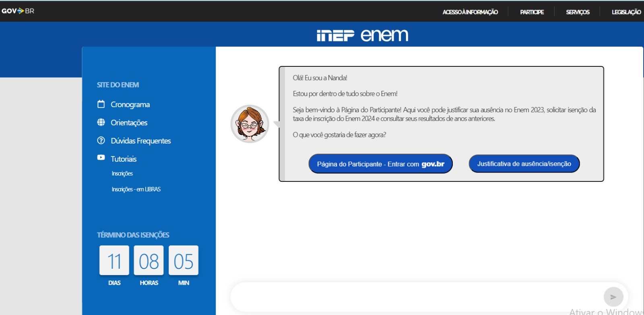This screenshot has width=644, height=315.
Task: Open the Serviços menu item
Action: click(x=578, y=12)
